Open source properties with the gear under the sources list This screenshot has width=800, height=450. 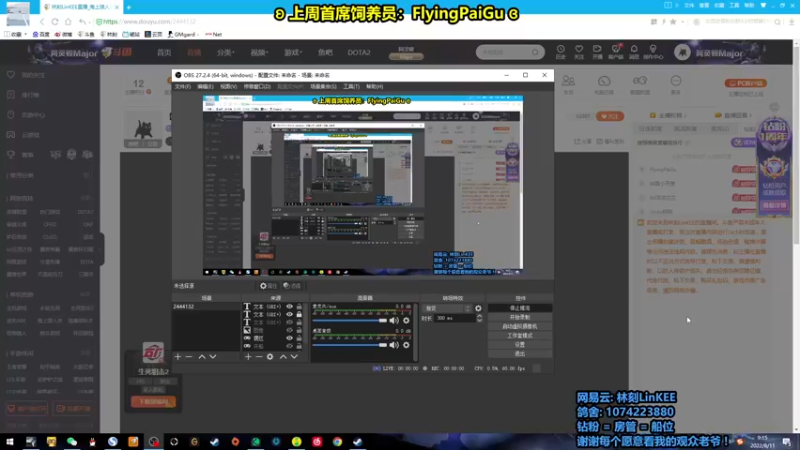pyautogui.click(x=270, y=357)
